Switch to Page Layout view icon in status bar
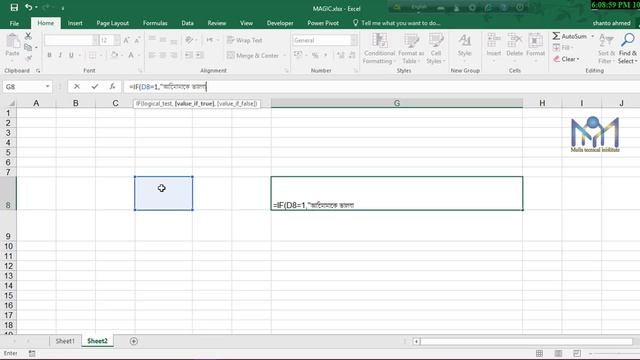This screenshot has width=640, height=360. pyautogui.click(x=558, y=353)
